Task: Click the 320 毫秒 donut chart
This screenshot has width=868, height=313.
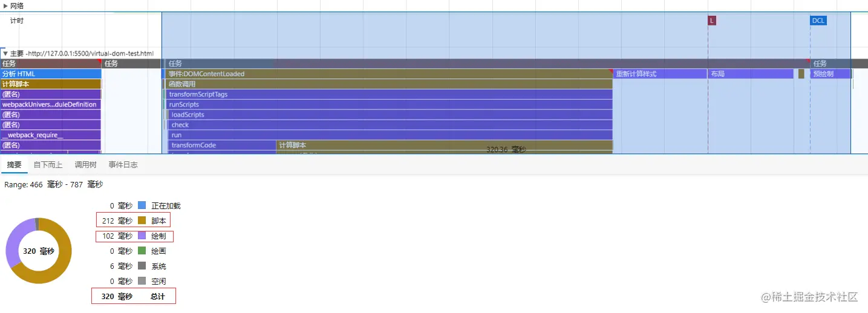Action: 39,251
